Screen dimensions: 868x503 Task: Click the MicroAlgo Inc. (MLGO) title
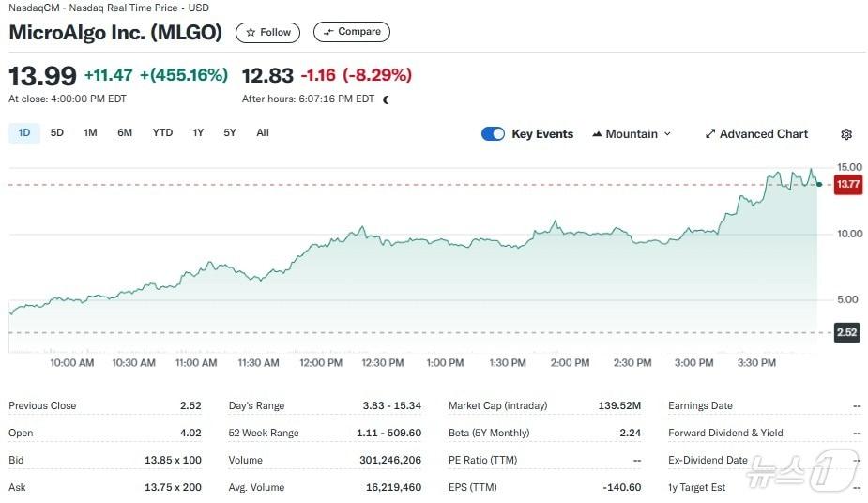coord(115,32)
